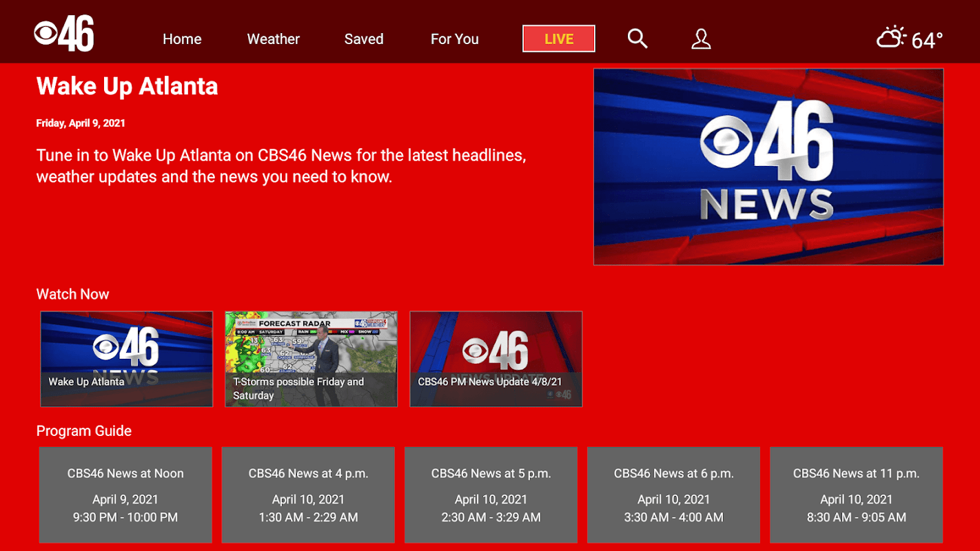Play CBS46 PM News Update 4/8/21

pyautogui.click(x=496, y=359)
